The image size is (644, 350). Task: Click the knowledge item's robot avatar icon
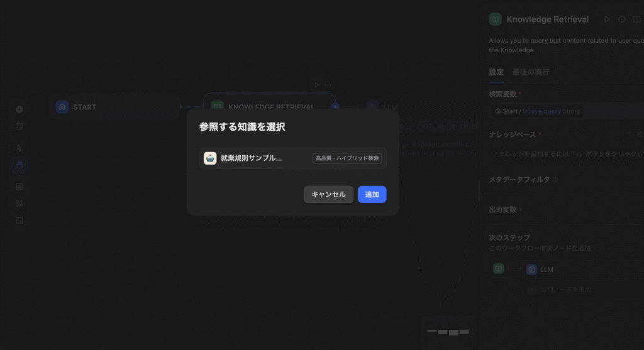click(210, 158)
